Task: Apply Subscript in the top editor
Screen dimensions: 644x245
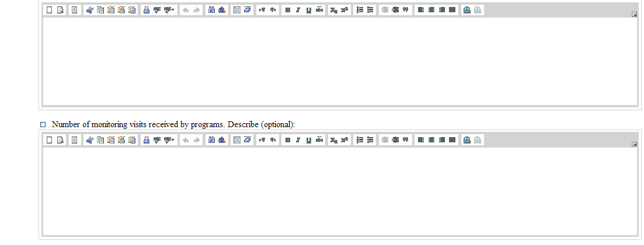Action: click(x=333, y=10)
